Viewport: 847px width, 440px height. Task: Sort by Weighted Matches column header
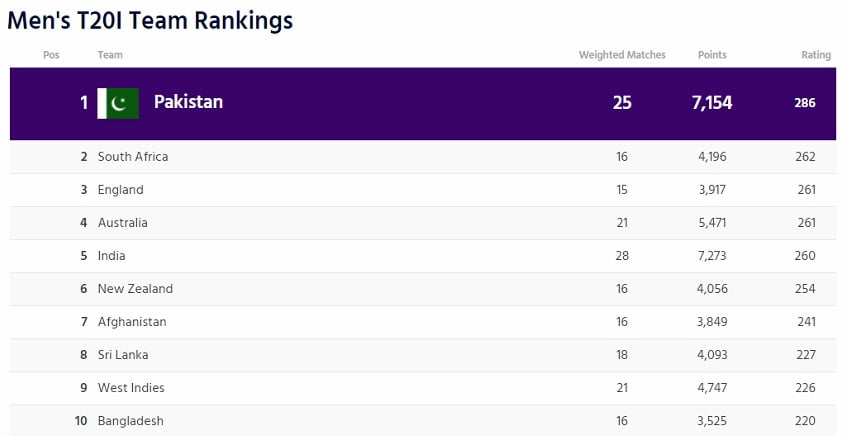pyautogui.click(x=622, y=55)
